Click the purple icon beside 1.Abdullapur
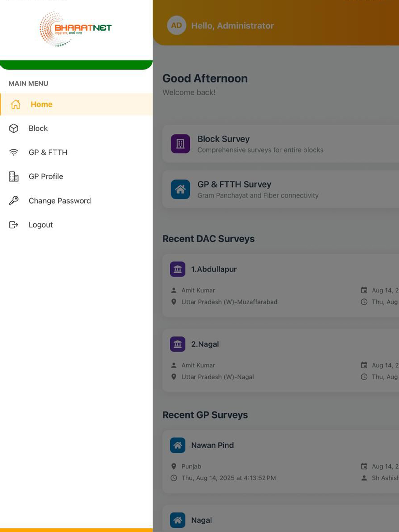Viewport: 399px width, 532px height. coord(177,269)
